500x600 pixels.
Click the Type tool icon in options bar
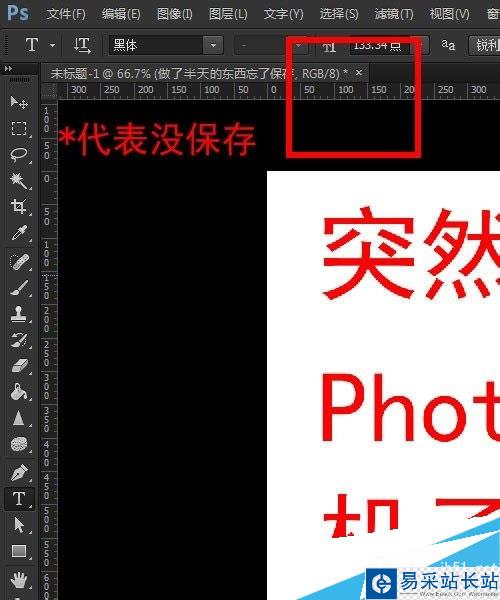pyautogui.click(x=32, y=45)
